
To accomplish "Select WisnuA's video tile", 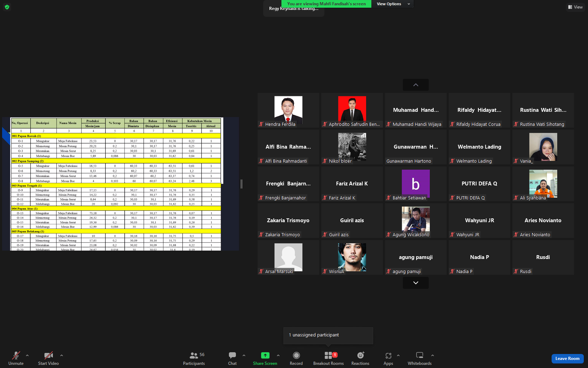I will 352,258.
